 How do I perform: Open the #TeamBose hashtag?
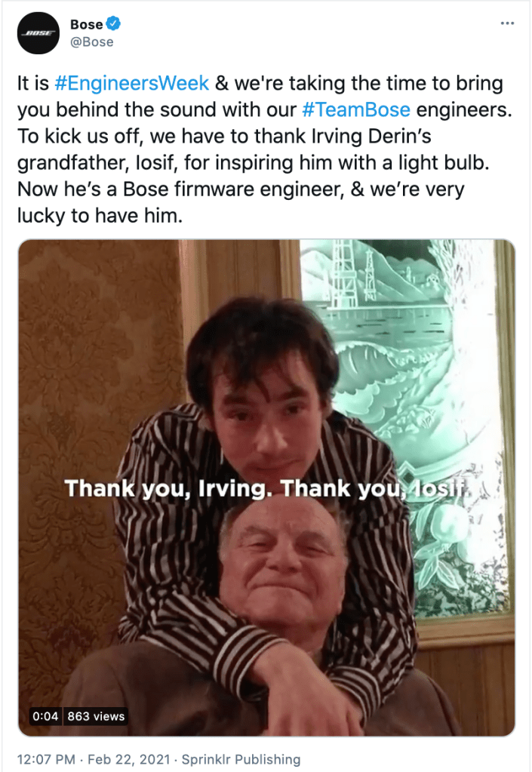click(356, 109)
